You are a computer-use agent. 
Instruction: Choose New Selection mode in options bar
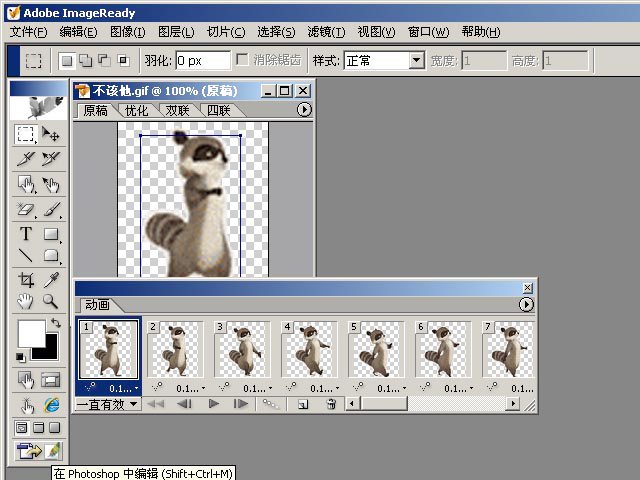point(67,61)
